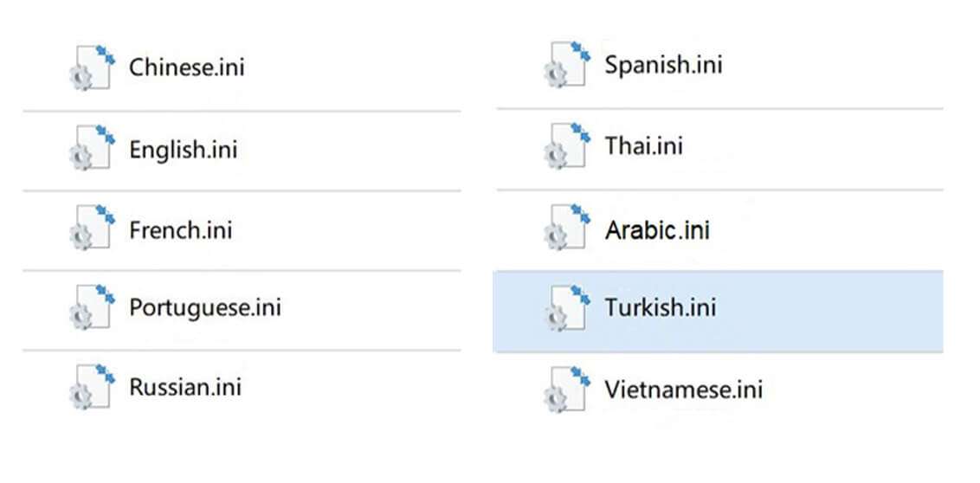This screenshot has height=483, width=980.
Task: Click the French.ini file icon
Action: (x=93, y=229)
